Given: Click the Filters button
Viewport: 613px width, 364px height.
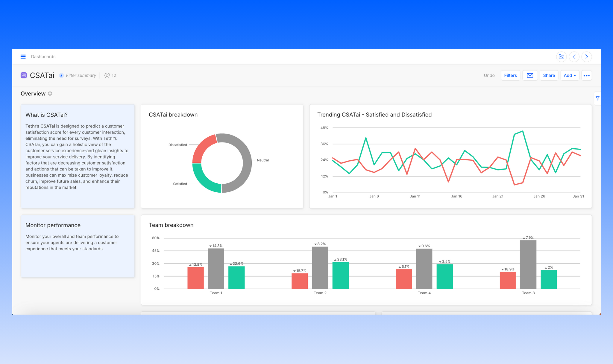Looking at the screenshot, I should (510, 75).
